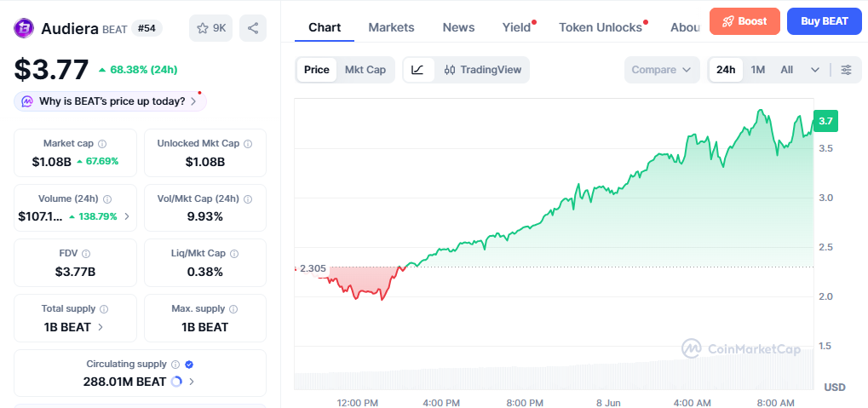This screenshot has height=408, width=868.
Task: Expand Total supply 1B BEAT arrow
Action: [x=101, y=326]
